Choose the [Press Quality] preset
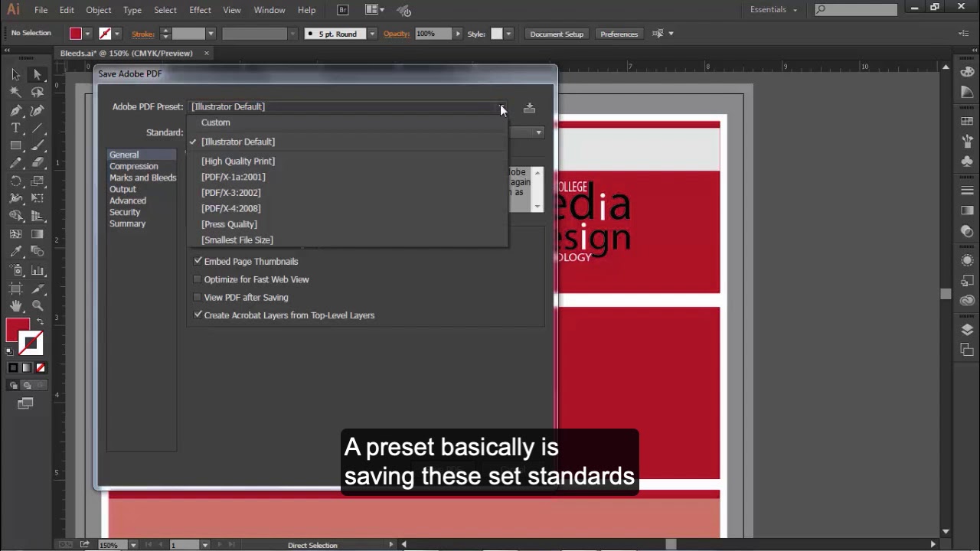The width and height of the screenshot is (980, 551). pos(230,224)
